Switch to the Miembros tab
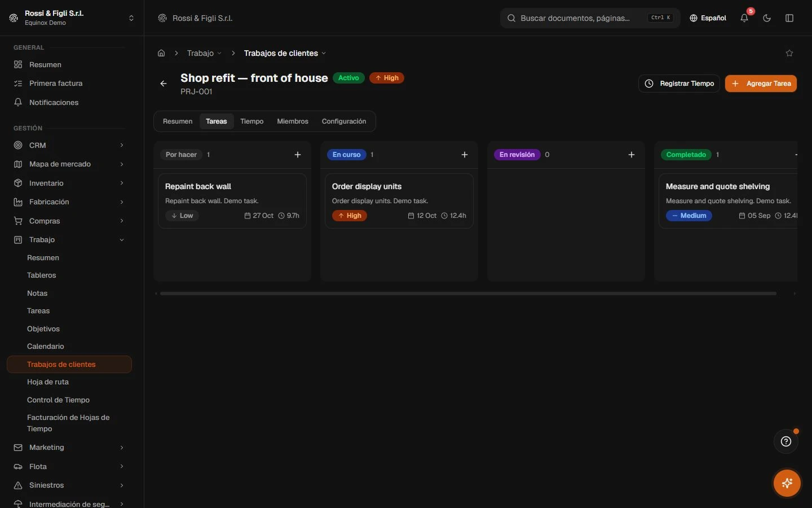Screen dimensions: 812x508 pos(293,121)
